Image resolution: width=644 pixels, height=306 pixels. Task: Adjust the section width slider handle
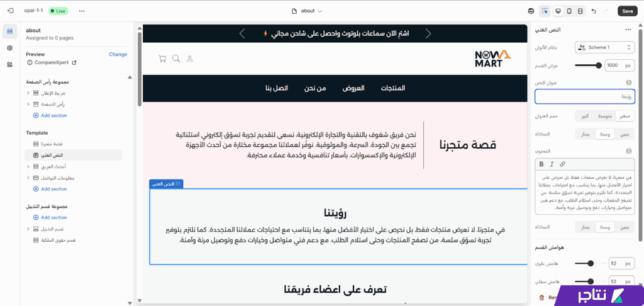[x=597, y=65]
